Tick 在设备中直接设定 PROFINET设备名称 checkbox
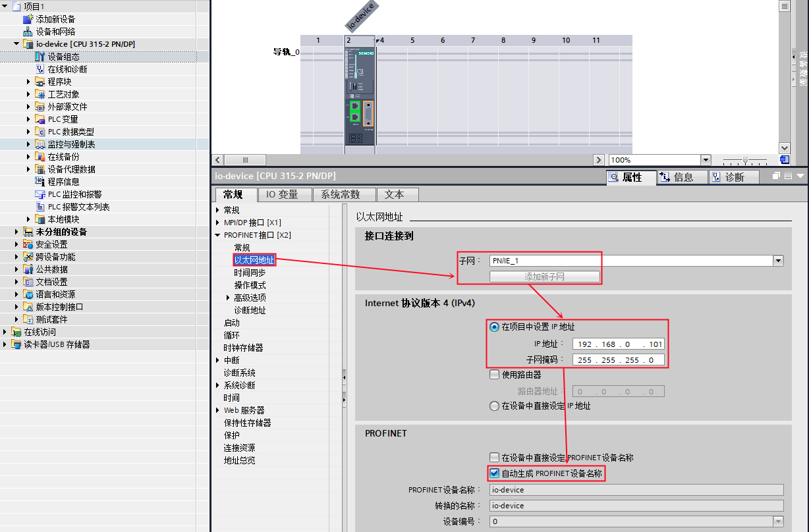The image size is (809, 532). pyautogui.click(x=494, y=457)
